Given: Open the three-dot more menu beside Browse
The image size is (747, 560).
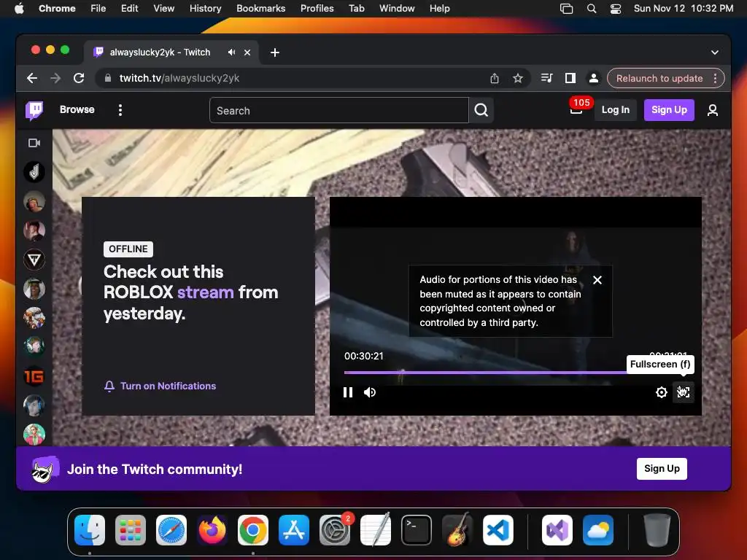Looking at the screenshot, I should 120,111.
